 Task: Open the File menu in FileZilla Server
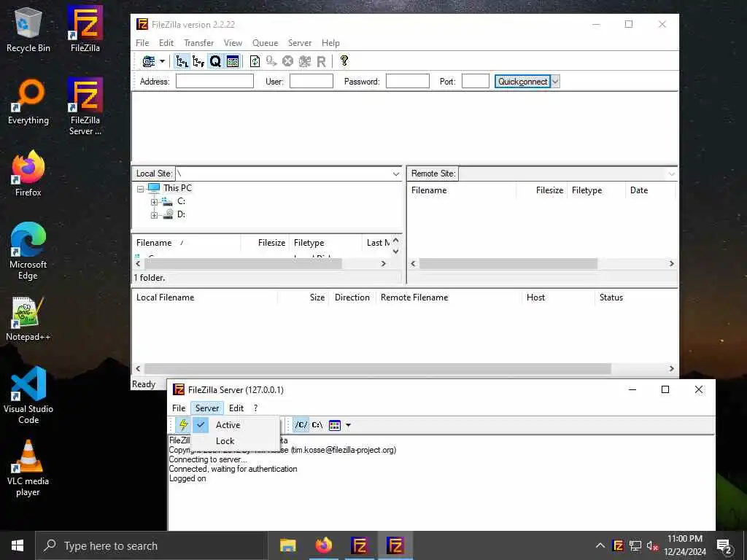179,408
